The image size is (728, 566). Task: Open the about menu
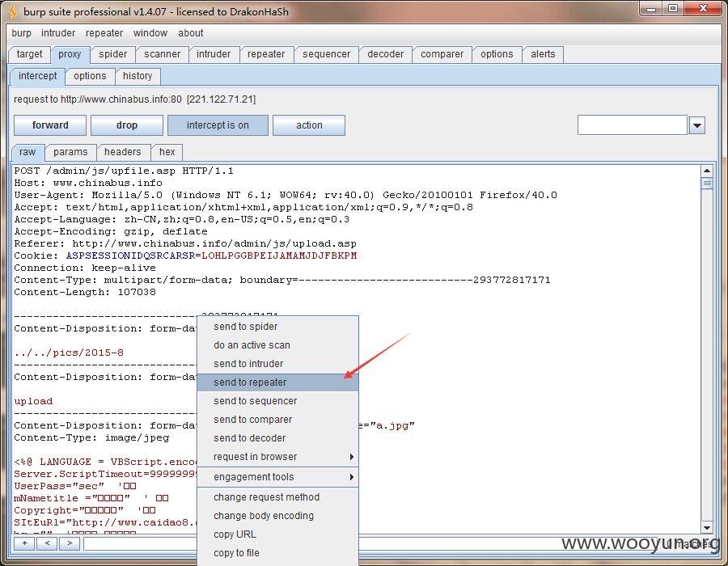pyautogui.click(x=190, y=33)
